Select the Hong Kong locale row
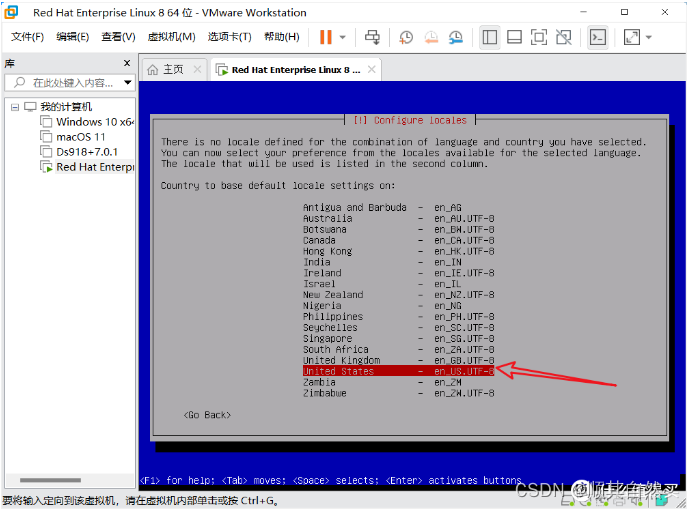 point(399,251)
